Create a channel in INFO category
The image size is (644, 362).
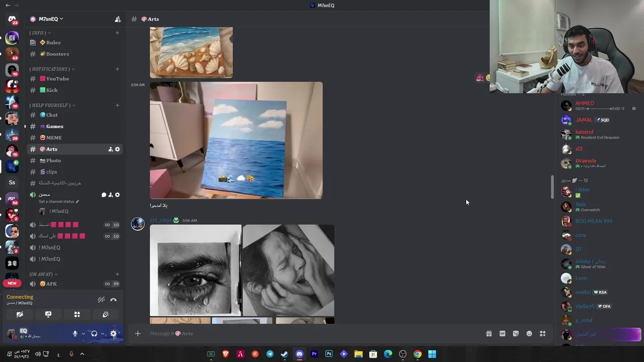pyautogui.click(x=117, y=33)
